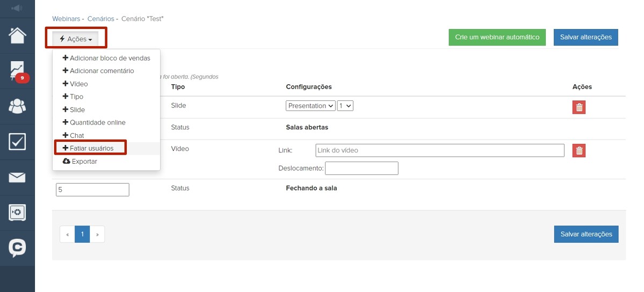This screenshot has width=644, height=292.
Task: Click Crie um webinar automático button
Action: 497,38
